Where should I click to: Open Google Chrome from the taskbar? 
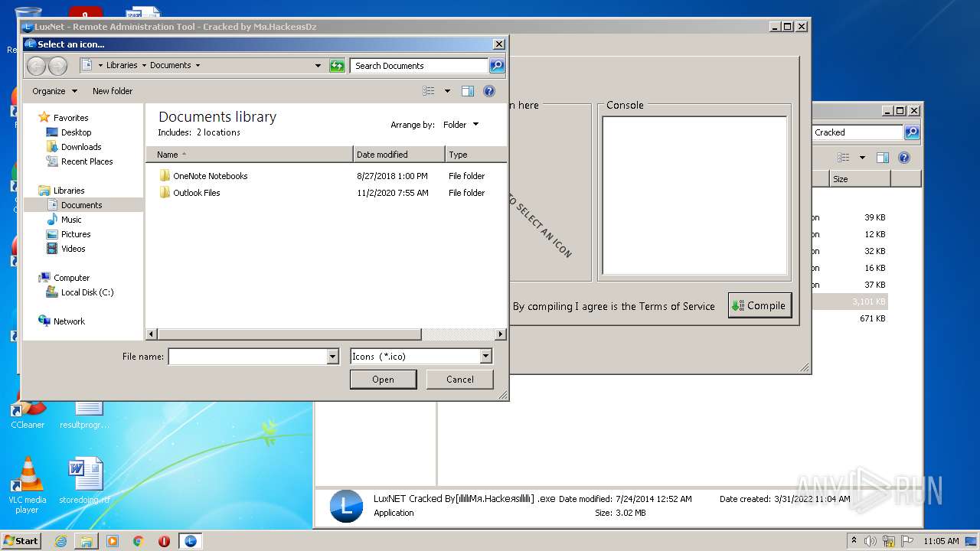coord(139,541)
